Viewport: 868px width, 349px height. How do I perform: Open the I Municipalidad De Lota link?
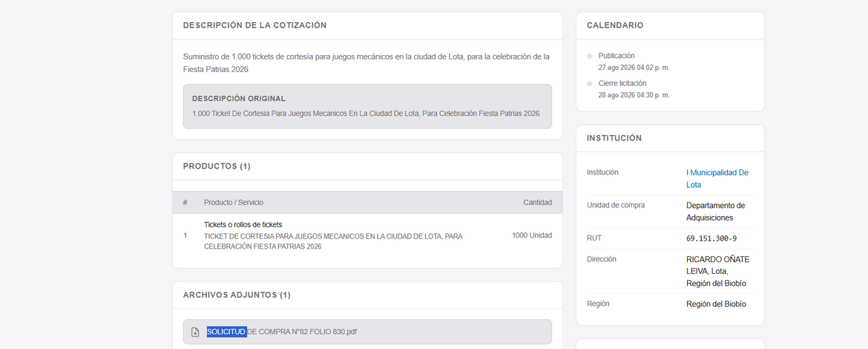tap(717, 178)
